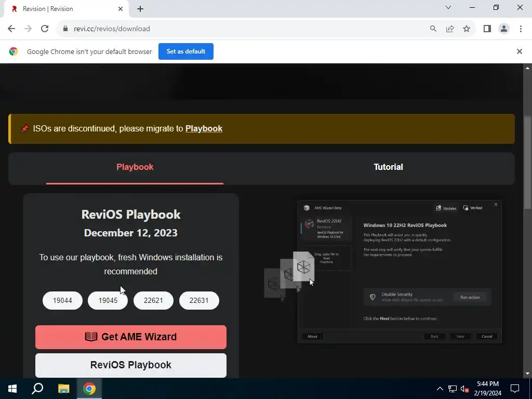Click the address bar URL
Image resolution: width=532 pixels, height=399 pixels.
point(112,29)
